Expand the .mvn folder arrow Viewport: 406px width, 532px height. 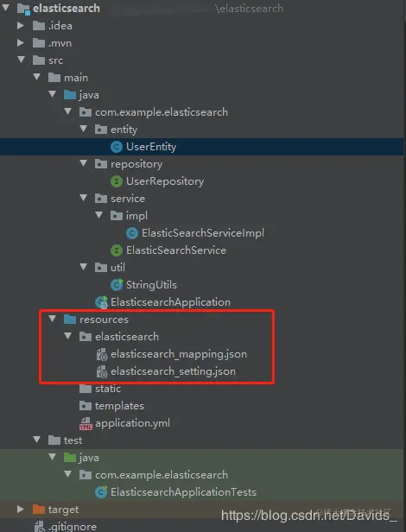(21, 42)
